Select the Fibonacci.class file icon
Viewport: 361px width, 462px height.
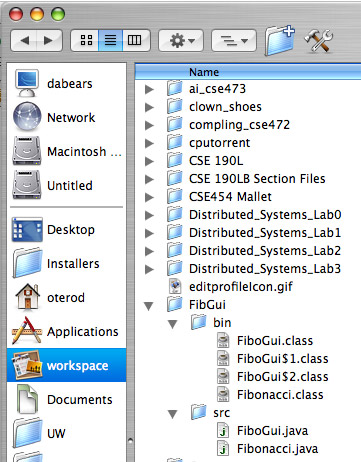tap(223, 394)
